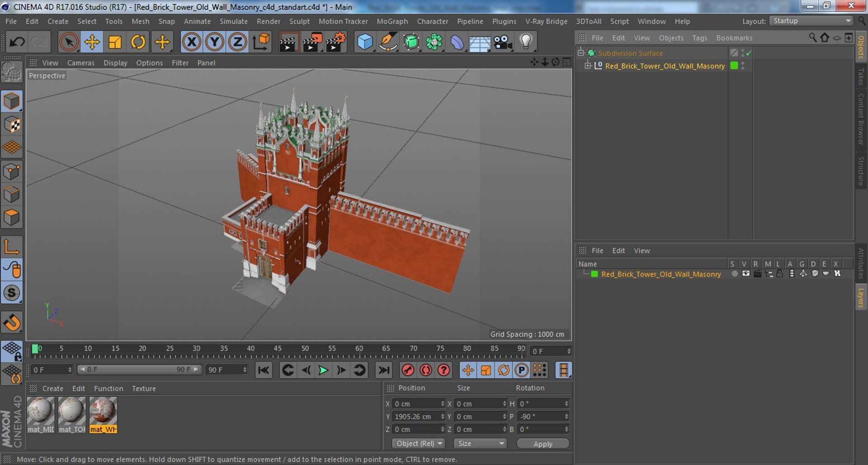868x465 pixels.
Task: Select the Live Selection tool
Action: coord(69,42)
